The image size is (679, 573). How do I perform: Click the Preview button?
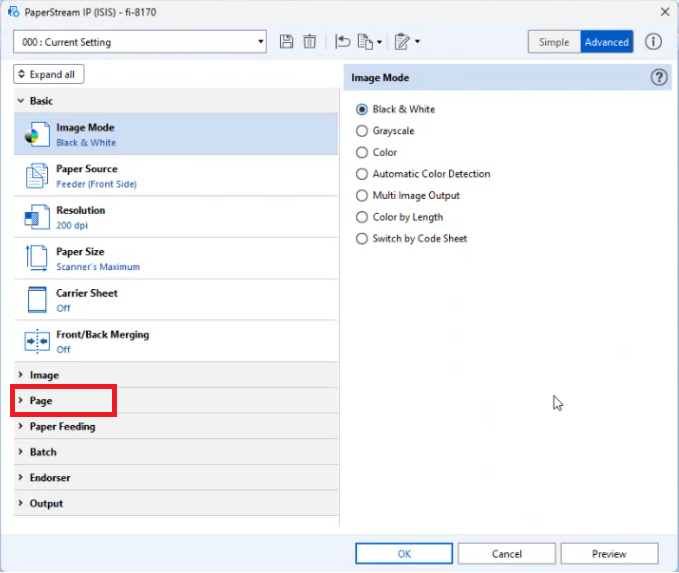click(609, 553)
